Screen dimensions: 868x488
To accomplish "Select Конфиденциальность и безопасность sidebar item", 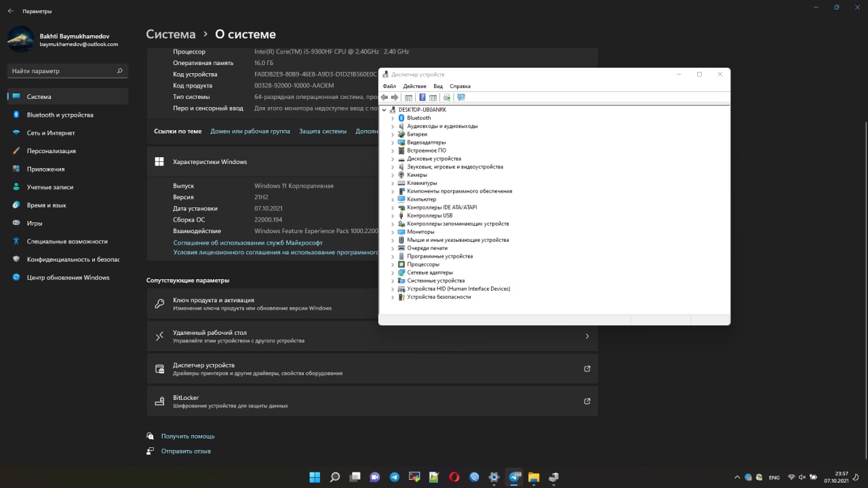I will point(68,259).
